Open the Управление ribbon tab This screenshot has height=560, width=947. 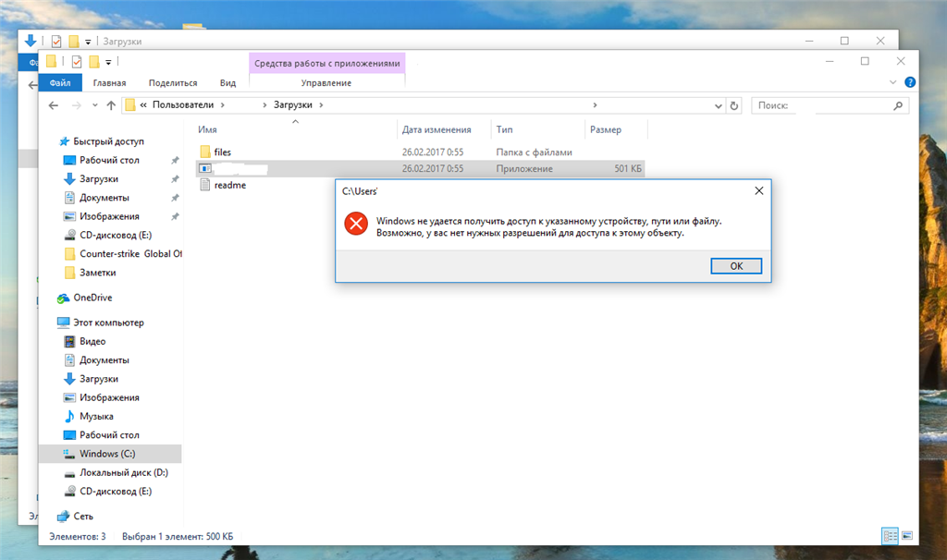(x=326, y=82)
